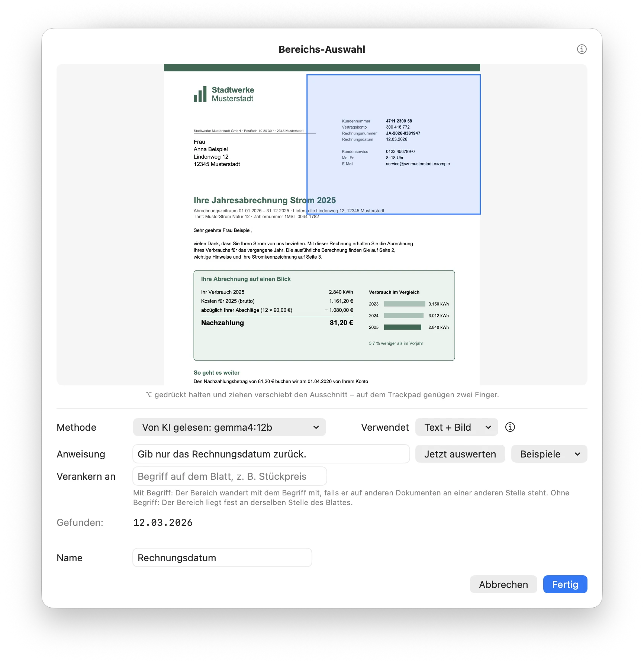Open the Verwendet 'Text + Bild' dropdown
The width and height of the screenshot is (644, 663).
(457, 427)
